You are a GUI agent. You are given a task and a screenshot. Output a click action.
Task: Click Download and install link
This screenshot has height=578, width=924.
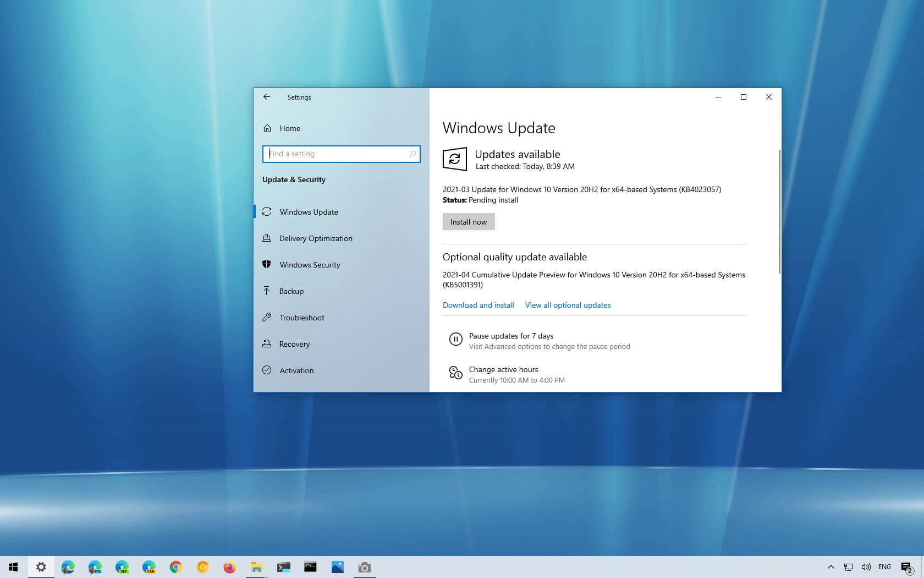tap(479, 305)
